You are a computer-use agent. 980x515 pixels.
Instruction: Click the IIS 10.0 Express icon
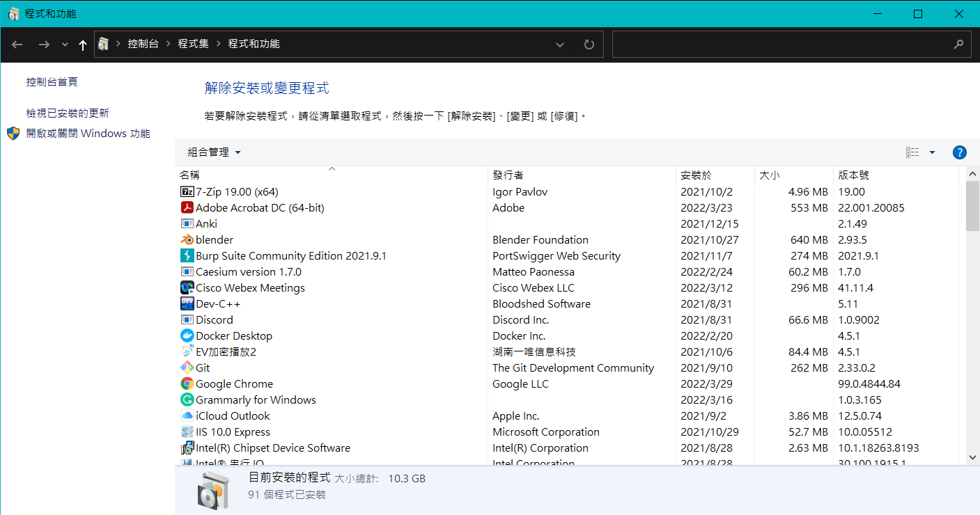187,431
